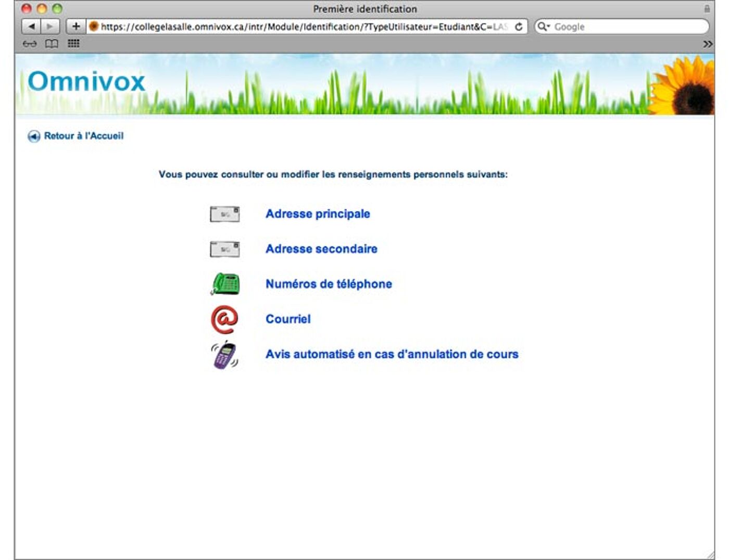Click the back arrow icon beside Retour à l'Accueil

[34, 136]
